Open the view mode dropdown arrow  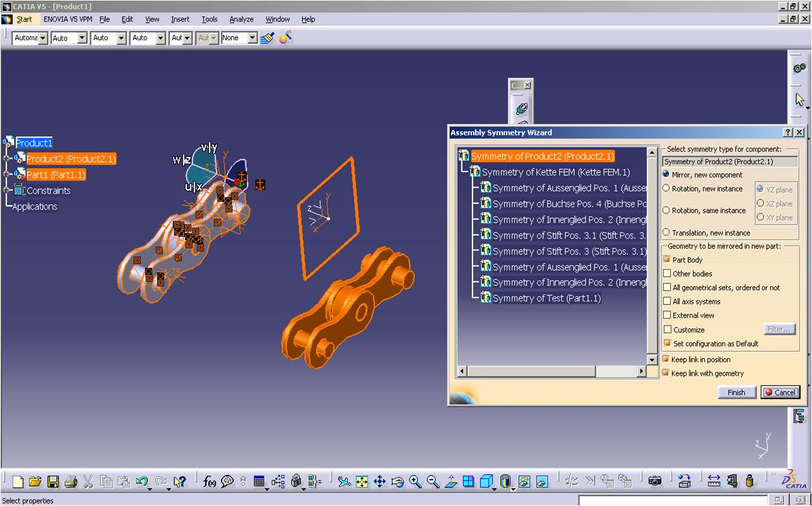pyautogui.click(x=514, y=488)
